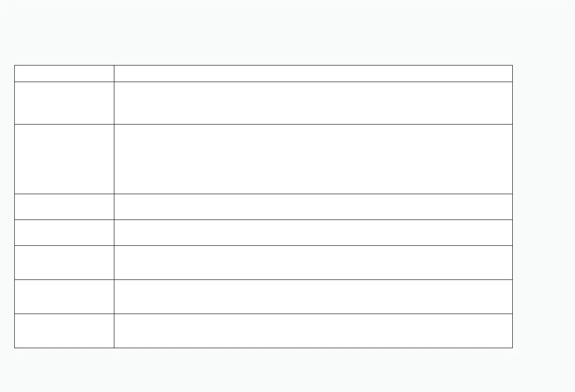Click the first row's wide right cell
The width and height of the screenshot is (575, 392).
313,73
